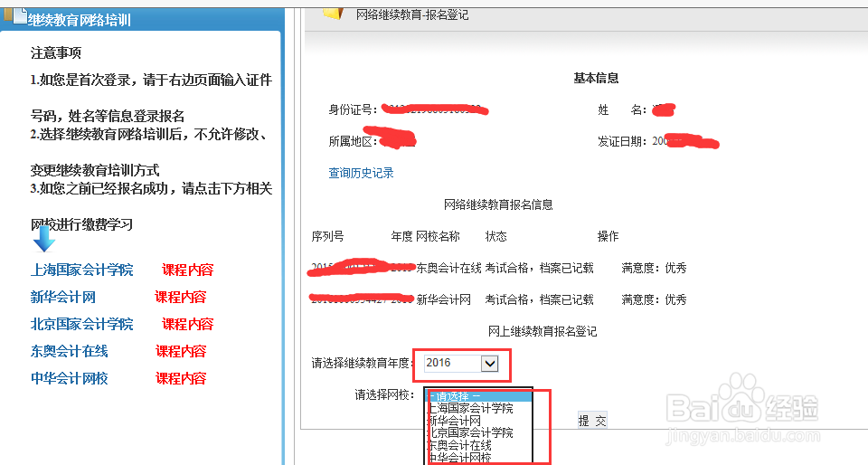
Task: Click the 状态 column header
Action: pyautogui.click(x=496, y=236)
